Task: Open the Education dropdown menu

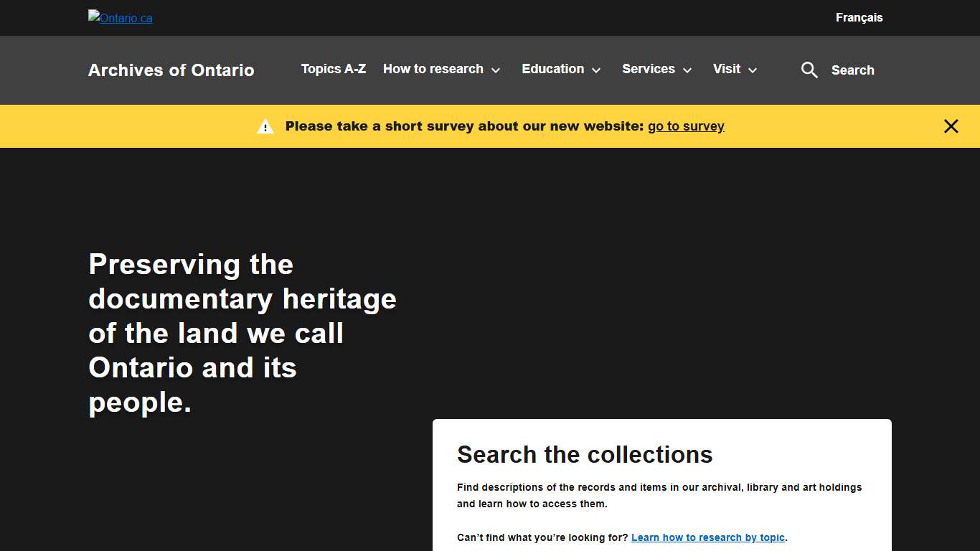Action: click(553, 69)
